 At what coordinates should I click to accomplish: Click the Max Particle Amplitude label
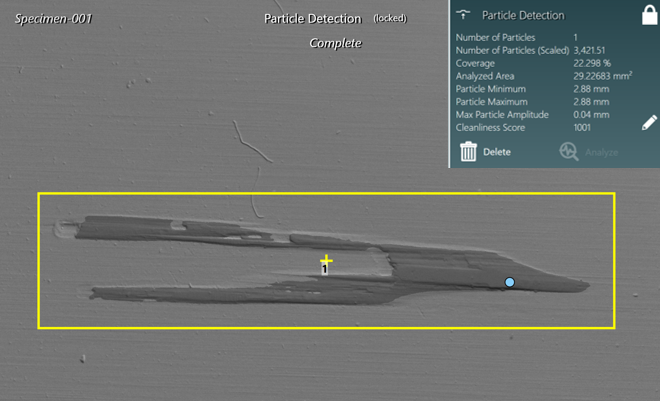[502, 114]
